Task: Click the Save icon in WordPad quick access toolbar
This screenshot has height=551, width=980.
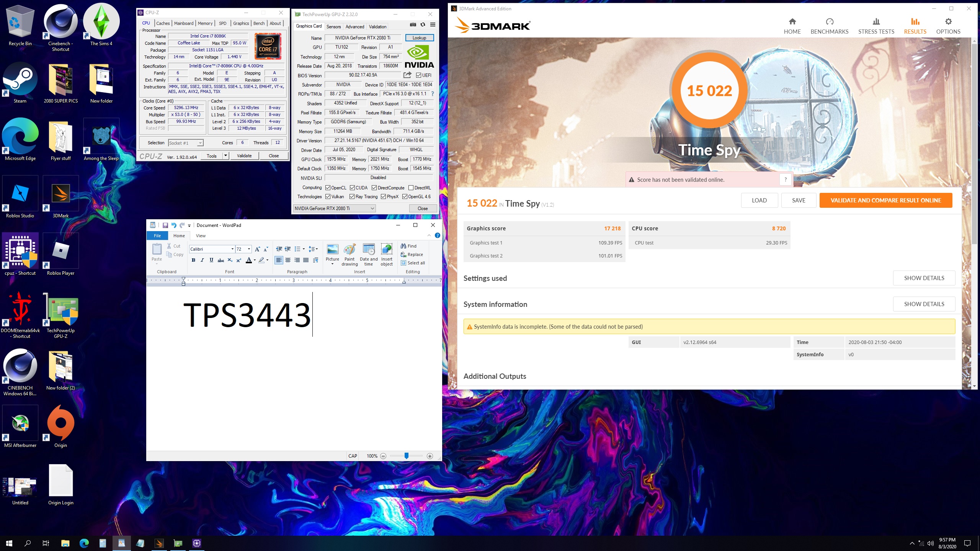Action: pos(165,225)
